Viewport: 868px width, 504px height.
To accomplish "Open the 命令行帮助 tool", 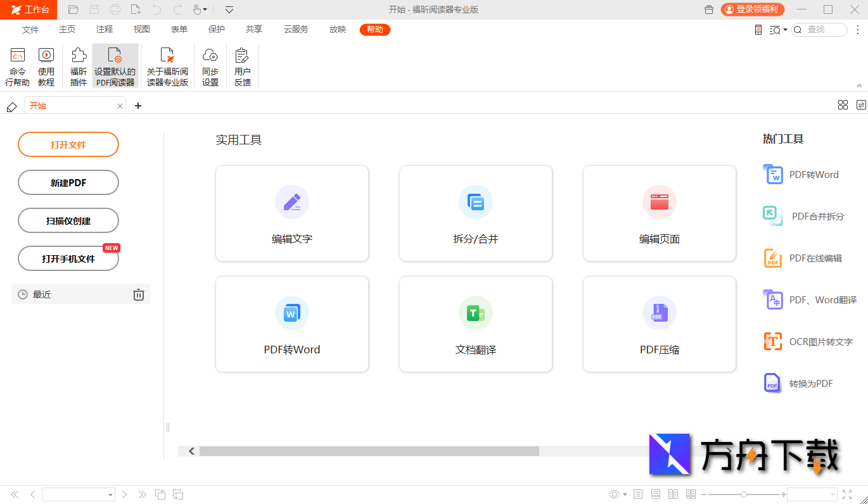I will [x=17, y=65].
